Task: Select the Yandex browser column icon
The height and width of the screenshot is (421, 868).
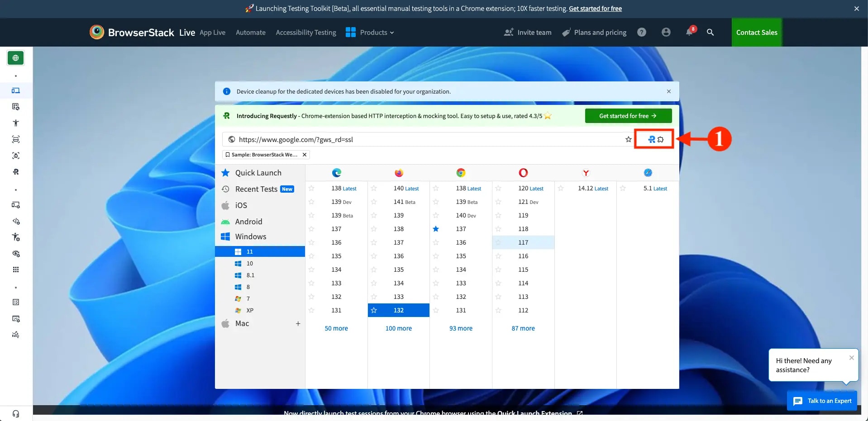Action: (x=586, y=173)
